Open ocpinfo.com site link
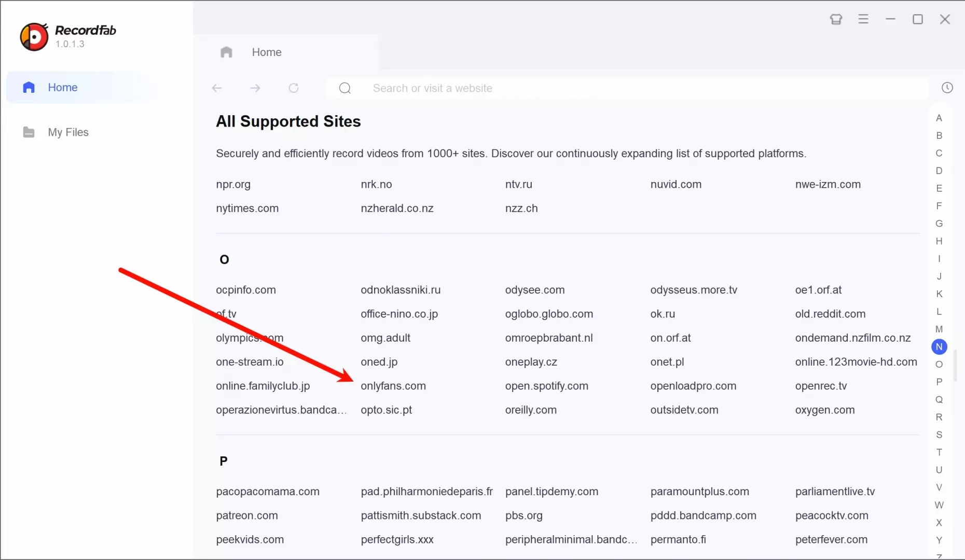 click(x=246, y=290)
